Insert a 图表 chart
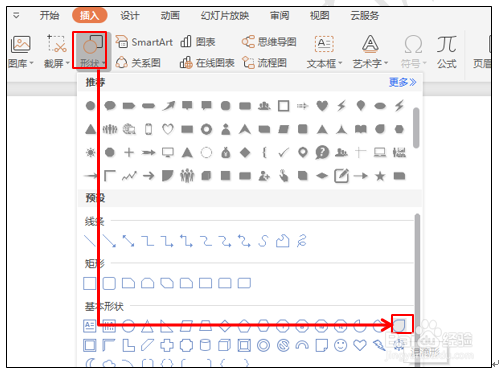Viewport: 502px width, 373px height. [x=198, y=42]
